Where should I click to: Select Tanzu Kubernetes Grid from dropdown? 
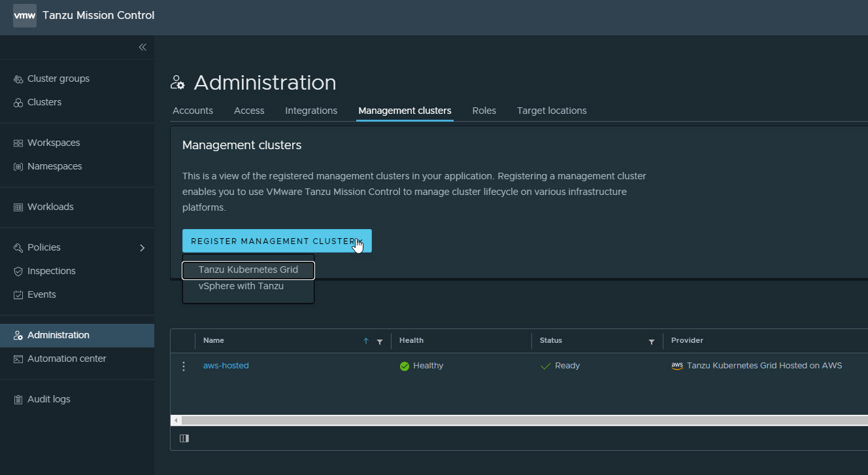point(248,270)
